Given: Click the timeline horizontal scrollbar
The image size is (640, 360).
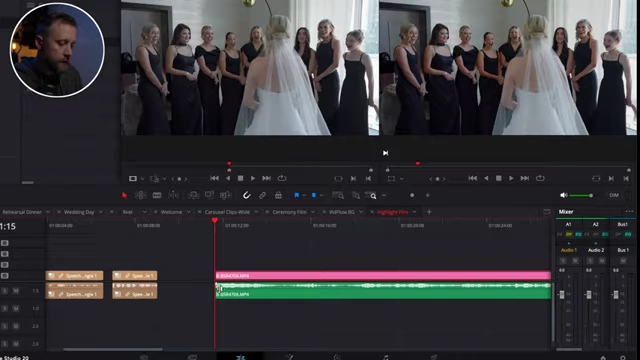Looking at the screenshot, I should (x=113, y=349).
